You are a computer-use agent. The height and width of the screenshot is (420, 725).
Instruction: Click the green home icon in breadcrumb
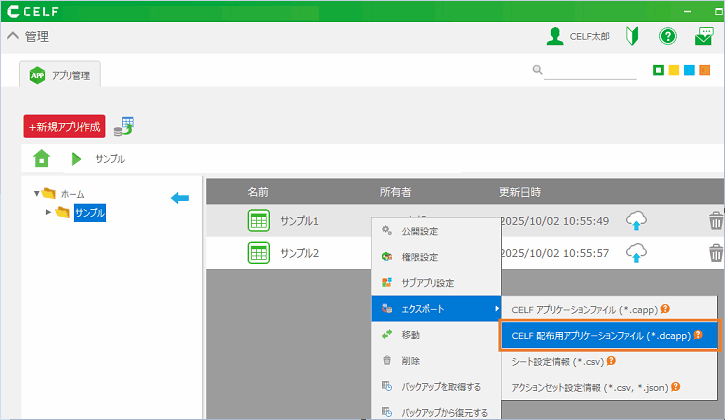pyautogui.click(x=41, y=159)
